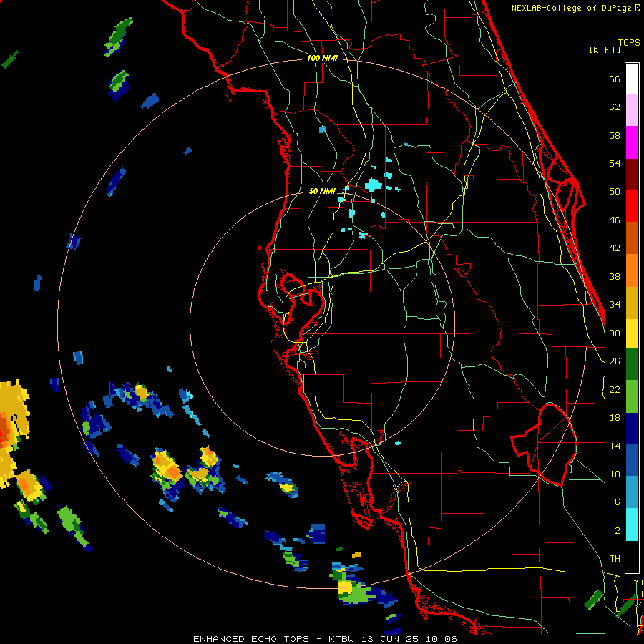Click the 30 value on legend scale

click(615, 333)
